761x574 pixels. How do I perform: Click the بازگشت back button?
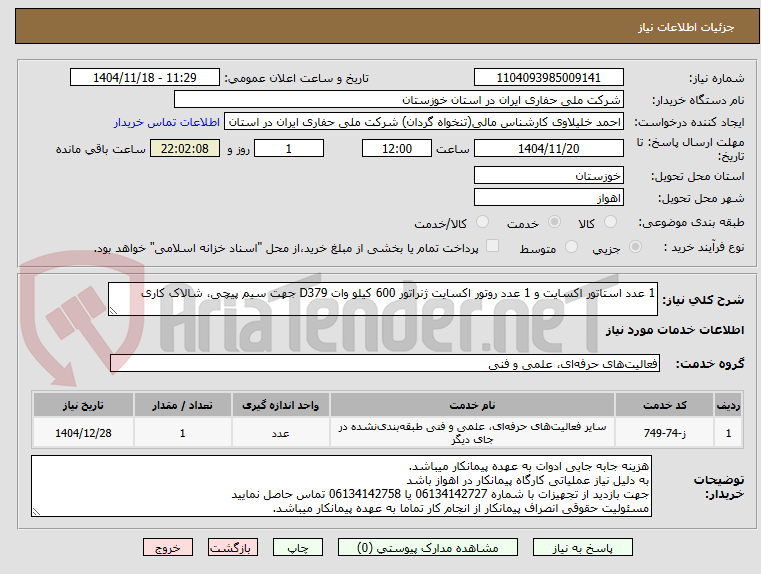pos(232,547)
